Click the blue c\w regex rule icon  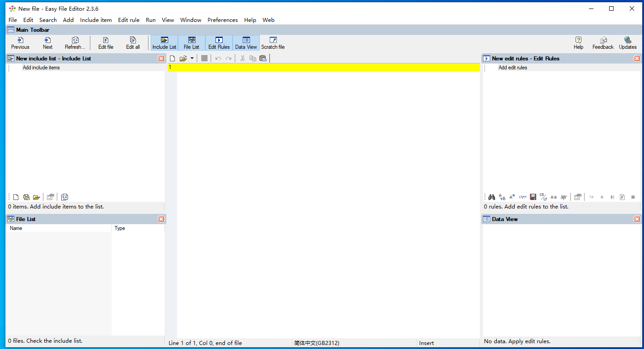[523, 197]
